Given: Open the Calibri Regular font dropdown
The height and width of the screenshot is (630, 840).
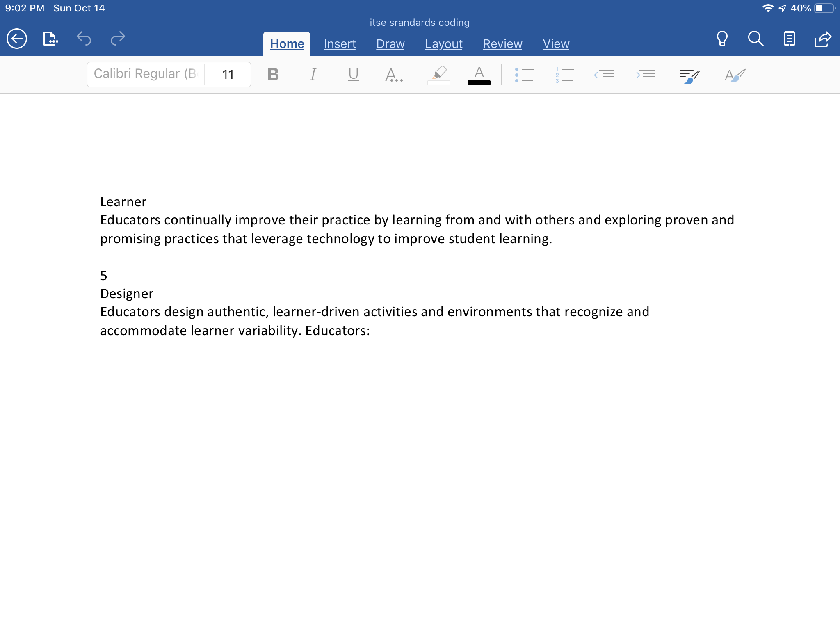Looking at the screenshot, I should 146,74.
